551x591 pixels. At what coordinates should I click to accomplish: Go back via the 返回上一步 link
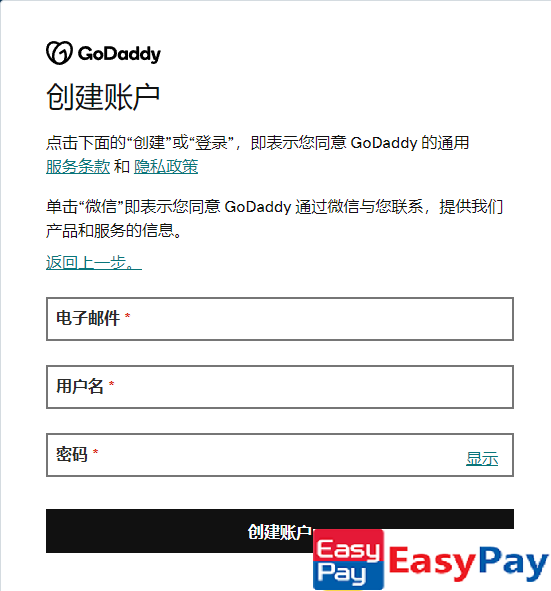click(x=94, y=262)
